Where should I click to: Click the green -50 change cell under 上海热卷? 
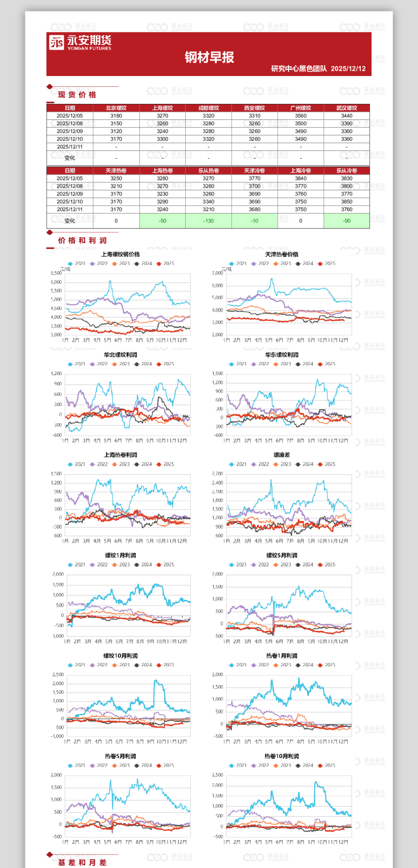[x=163, y=221]
